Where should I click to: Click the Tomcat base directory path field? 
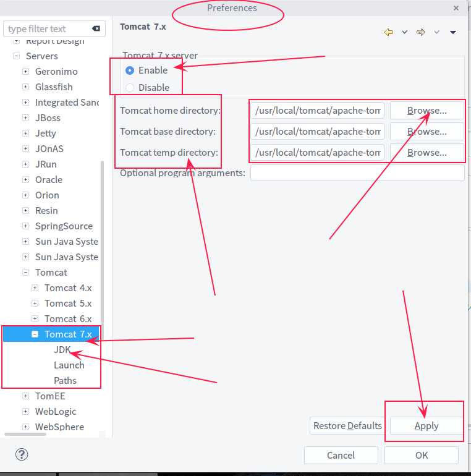click(318, 132)
